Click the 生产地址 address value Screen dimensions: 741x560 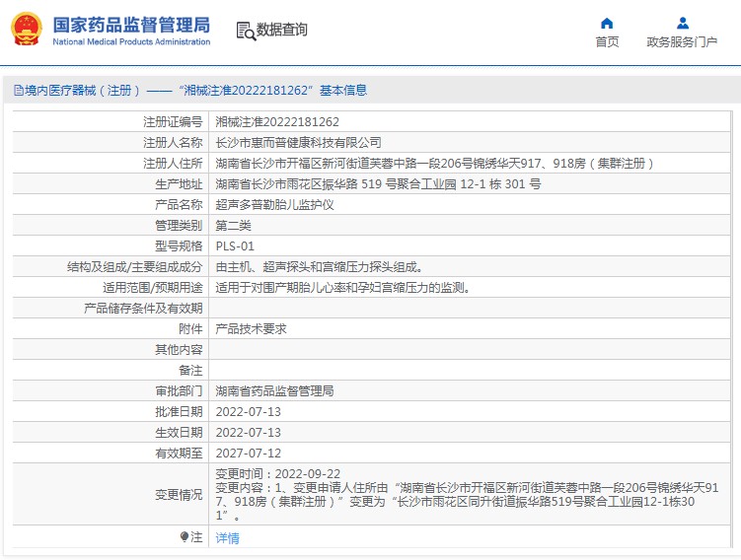pos(378,184)
